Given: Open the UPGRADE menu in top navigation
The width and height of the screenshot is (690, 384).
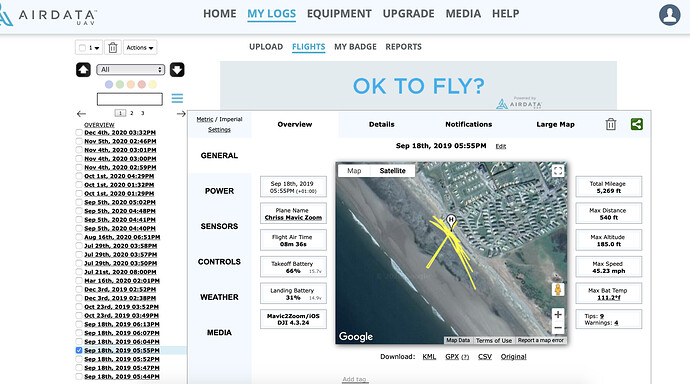Looking at the screenshot, I should click(x=408, y=14).
